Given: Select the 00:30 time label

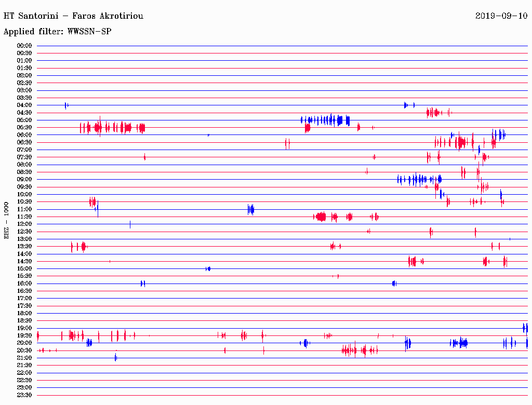Looking at the screenshot, I should tap(24, 53).
